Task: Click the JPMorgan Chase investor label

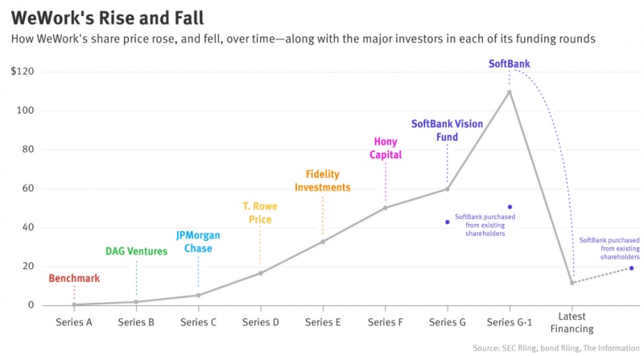Action: (x=198, y=242)
